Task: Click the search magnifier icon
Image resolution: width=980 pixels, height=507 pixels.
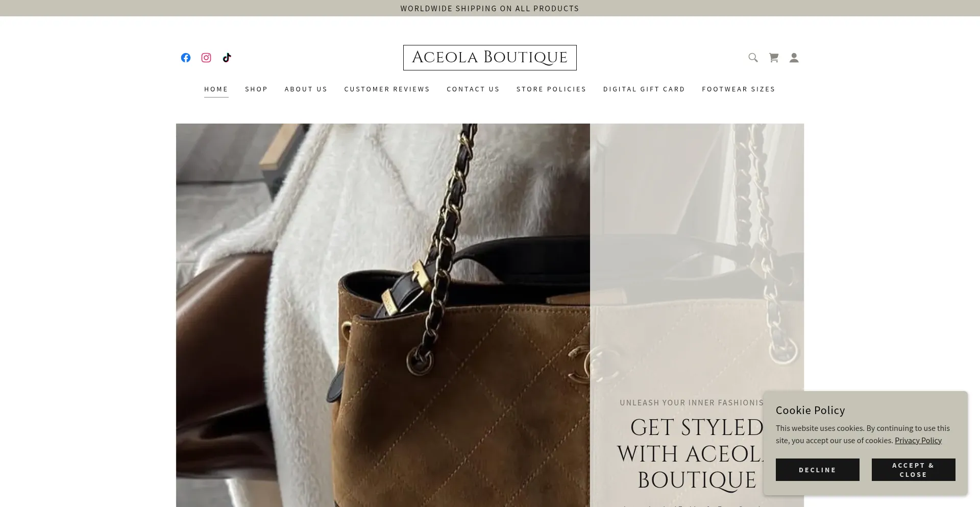Action: [x=753, y=58]
